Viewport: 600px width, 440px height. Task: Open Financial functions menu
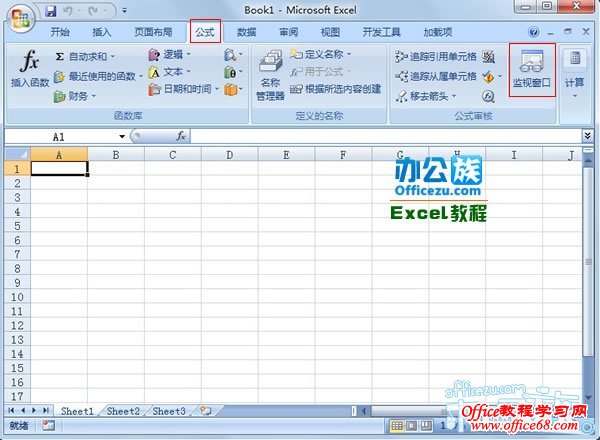(x=74, y=96)
